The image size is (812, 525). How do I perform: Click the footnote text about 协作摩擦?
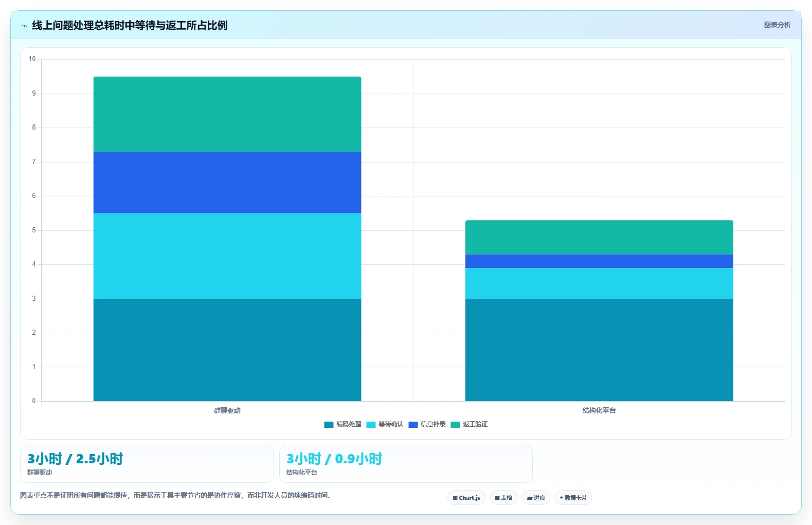(x=175, y=496)
